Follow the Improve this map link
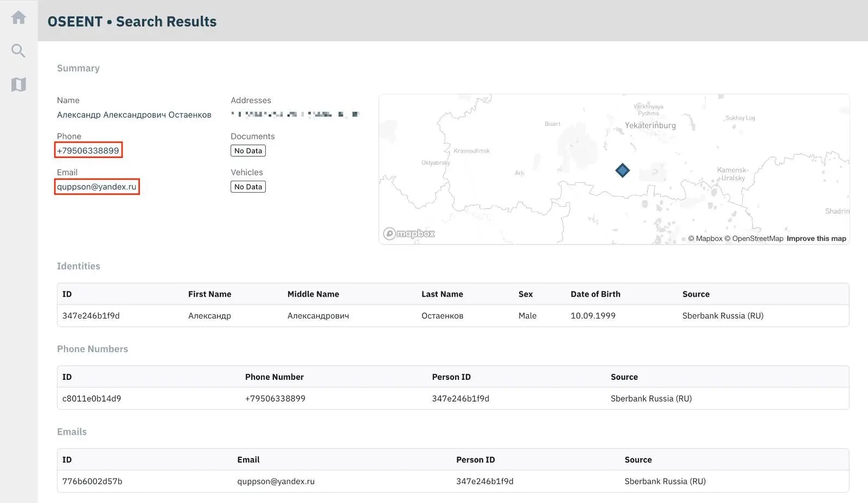 click(x=816, y=238)
